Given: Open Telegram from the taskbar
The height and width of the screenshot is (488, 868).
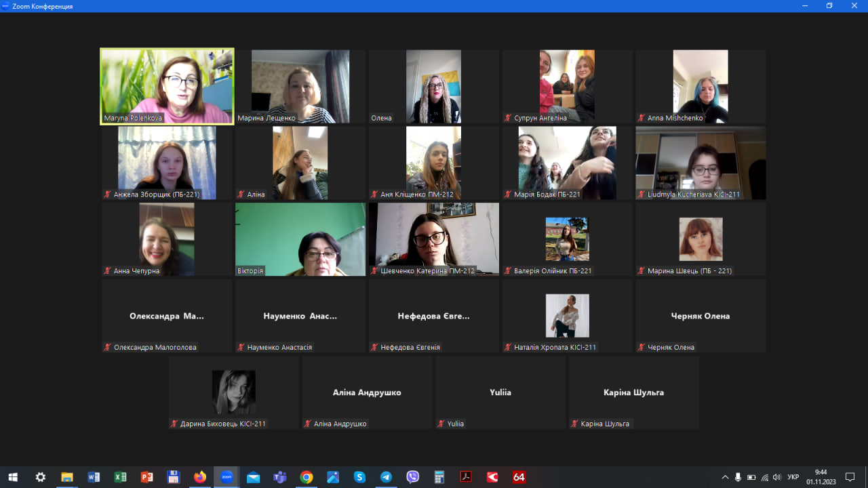Looking at the screenshot, I should 386,477.
